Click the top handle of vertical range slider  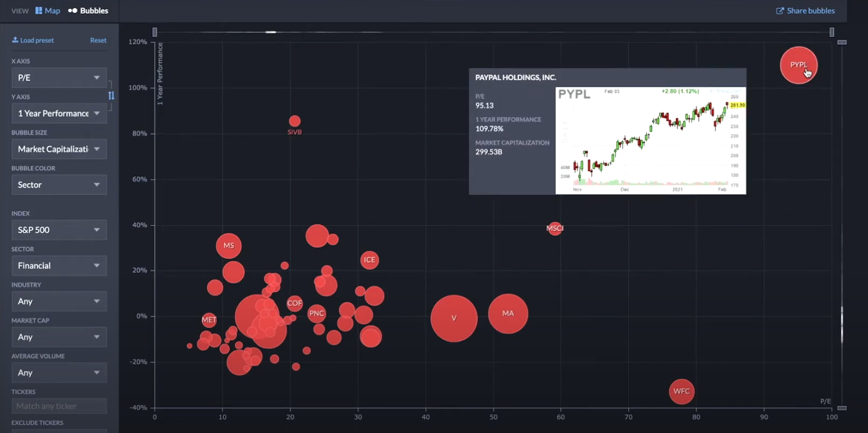[x=842, y=42]
